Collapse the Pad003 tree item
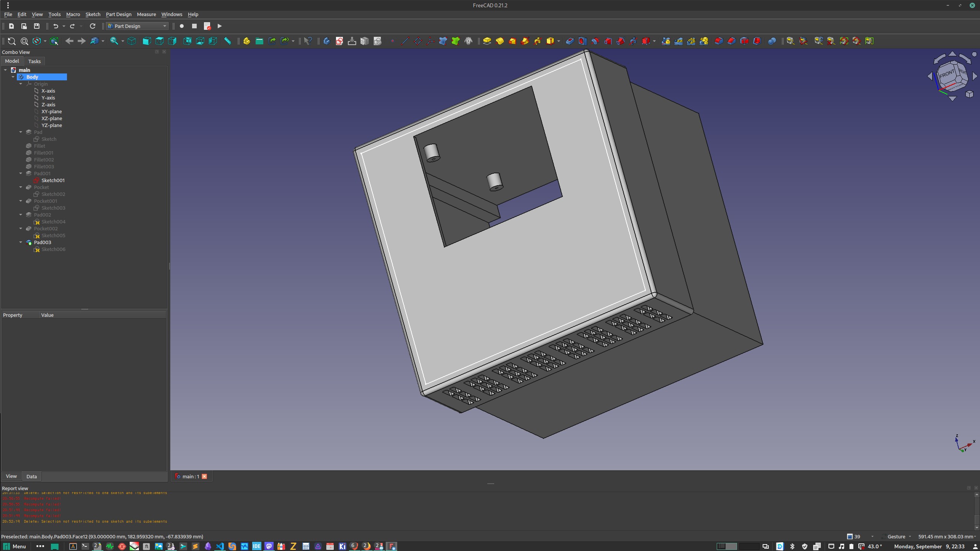The height and width of the screenshot is (551, 980). (21, 242)
